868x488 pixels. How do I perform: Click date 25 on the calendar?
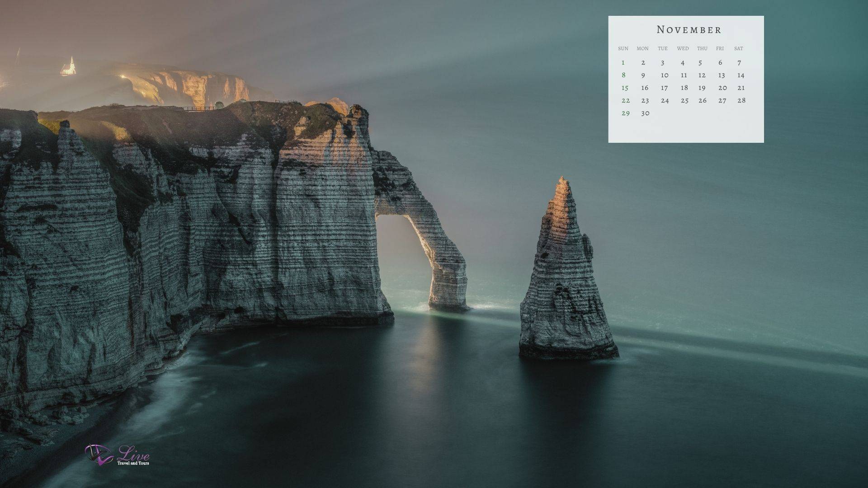click(684, 100)
